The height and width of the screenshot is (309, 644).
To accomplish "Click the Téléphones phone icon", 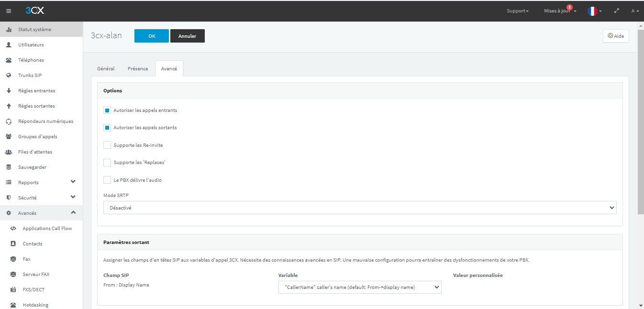I will tap(9, 60).
